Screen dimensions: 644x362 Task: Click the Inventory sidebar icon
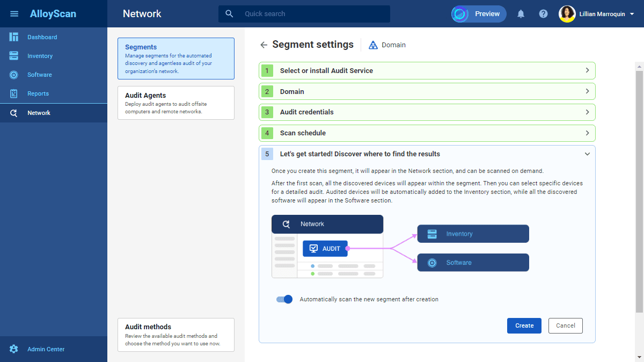pyautogui.click(x=14, y=56)
